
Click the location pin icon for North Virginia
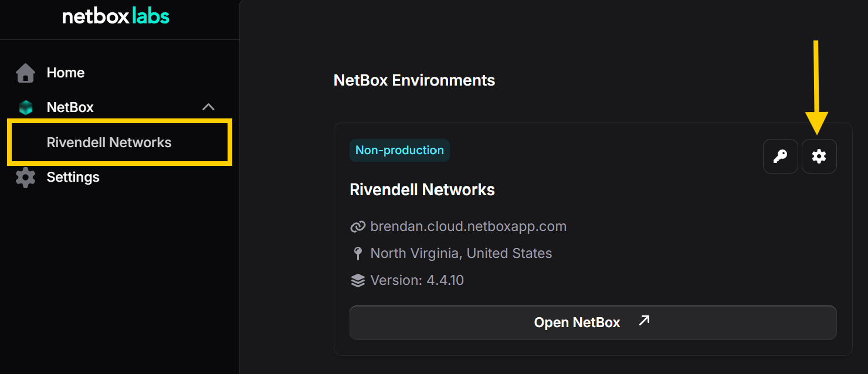(x=358, y=253)
